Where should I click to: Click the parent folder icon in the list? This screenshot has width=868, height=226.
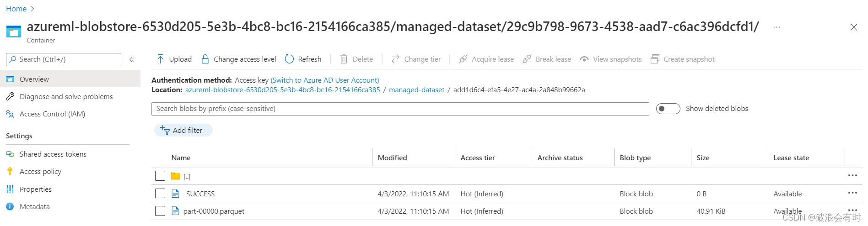tap(175, 176)
